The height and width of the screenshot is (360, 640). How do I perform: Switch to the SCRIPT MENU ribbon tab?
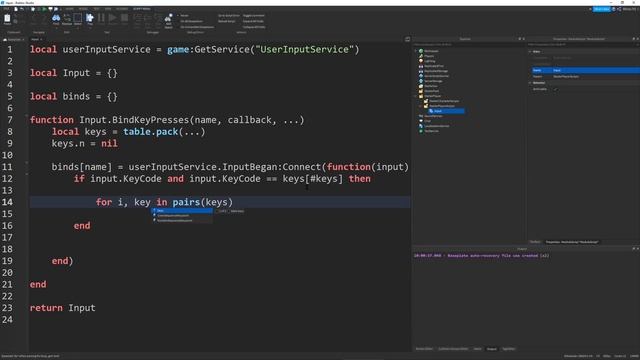[142, 9]
